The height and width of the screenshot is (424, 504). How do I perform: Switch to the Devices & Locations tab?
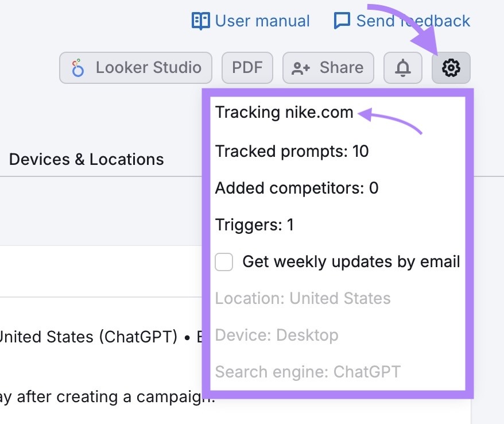click(86, 159)
